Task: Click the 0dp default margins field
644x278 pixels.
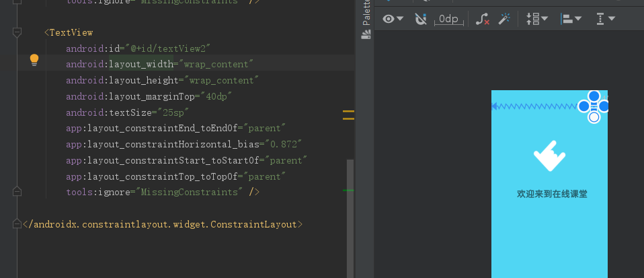Action: (448, 19)
